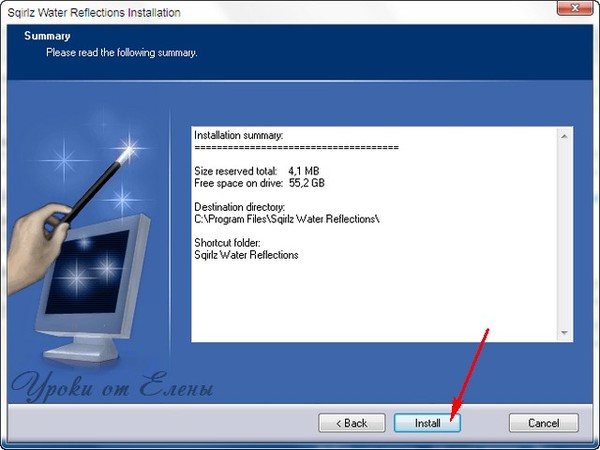Click the 'Sqirlz Water Reflections Installation' window title
This screenshot has width=600, height=450.
coord(94,13)
